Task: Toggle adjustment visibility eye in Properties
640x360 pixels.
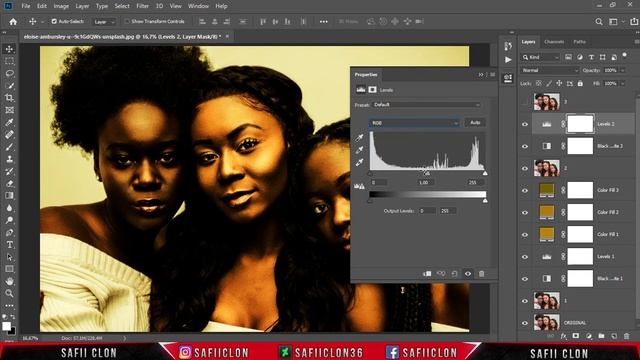Action: [x=468, y=274]
